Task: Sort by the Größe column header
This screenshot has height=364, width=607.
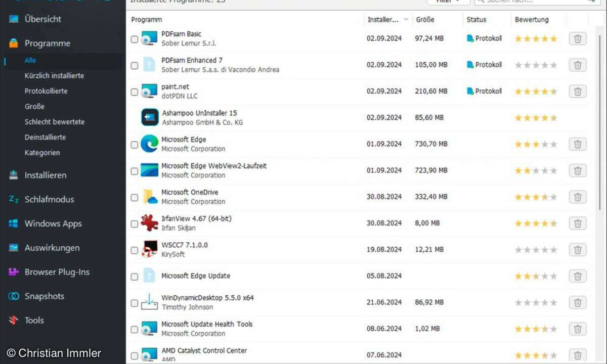Action: coord(425,20)
